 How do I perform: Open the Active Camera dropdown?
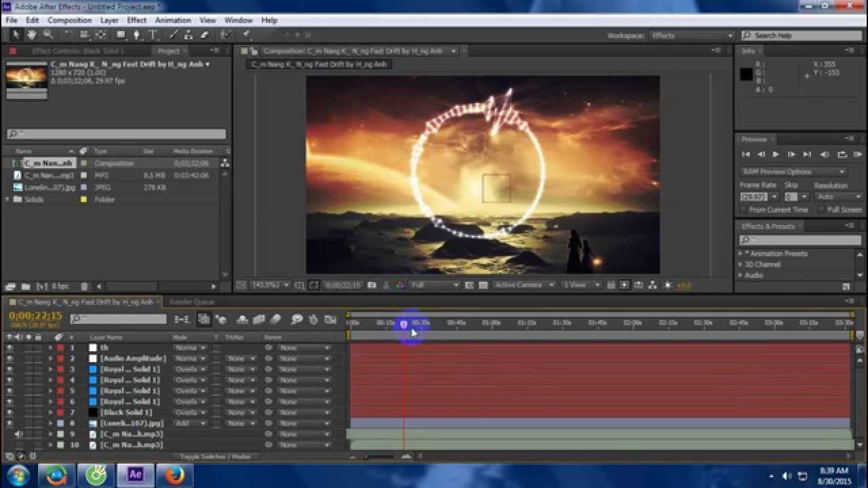(524, 285)
